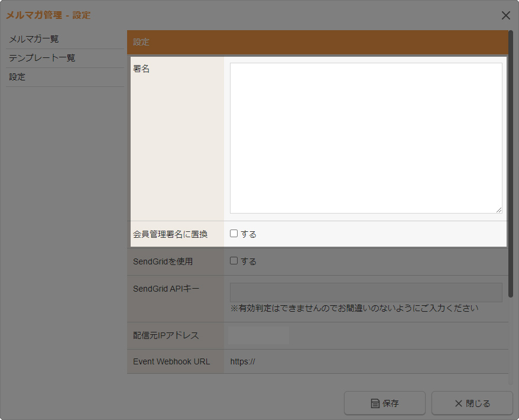Click the 署名 textarea resize handle
This screenshot has height=420, width=519.
pyautogui.click(x=499, y=210)
